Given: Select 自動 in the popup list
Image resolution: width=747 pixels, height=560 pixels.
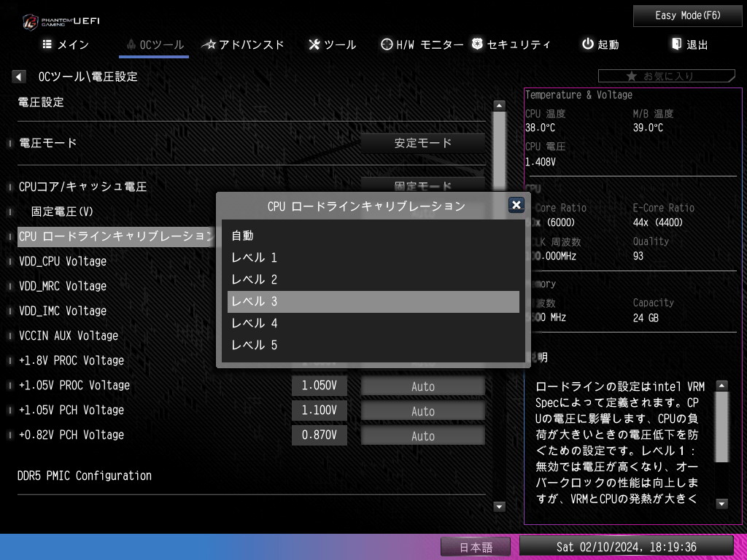Looking at the screenshot, I should click(x=373, y=236).
